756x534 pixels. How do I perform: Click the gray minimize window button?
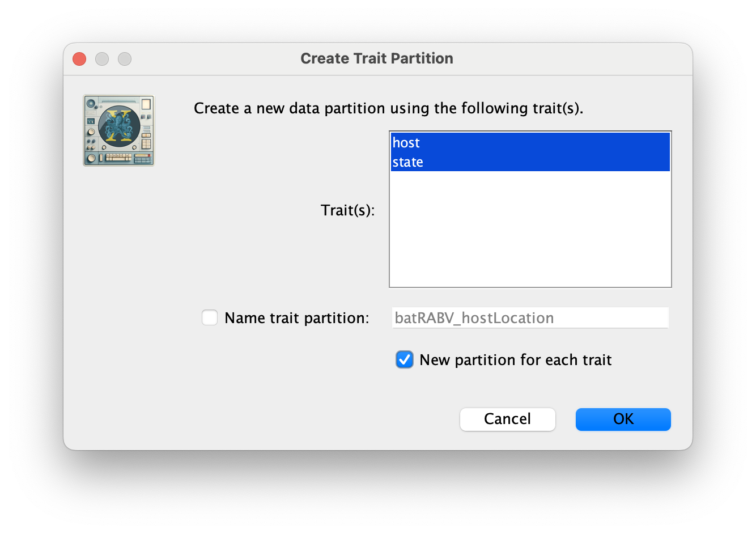102,59
